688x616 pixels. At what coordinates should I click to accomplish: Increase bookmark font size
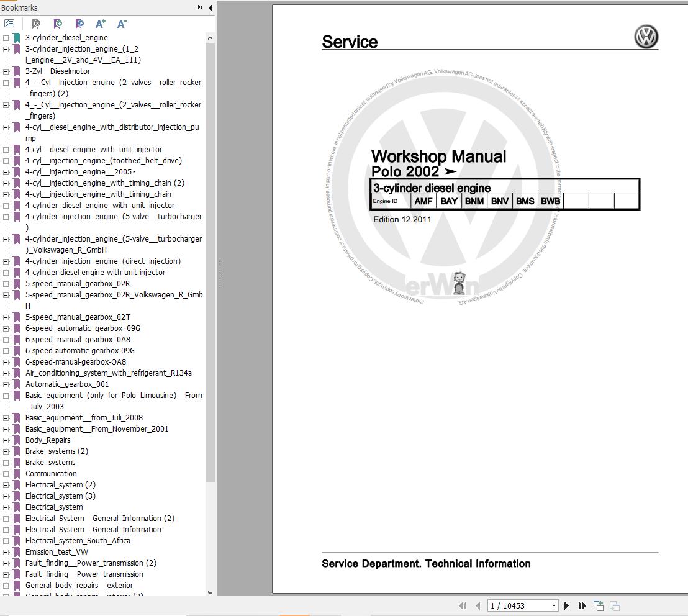click(x=101, y=24)
